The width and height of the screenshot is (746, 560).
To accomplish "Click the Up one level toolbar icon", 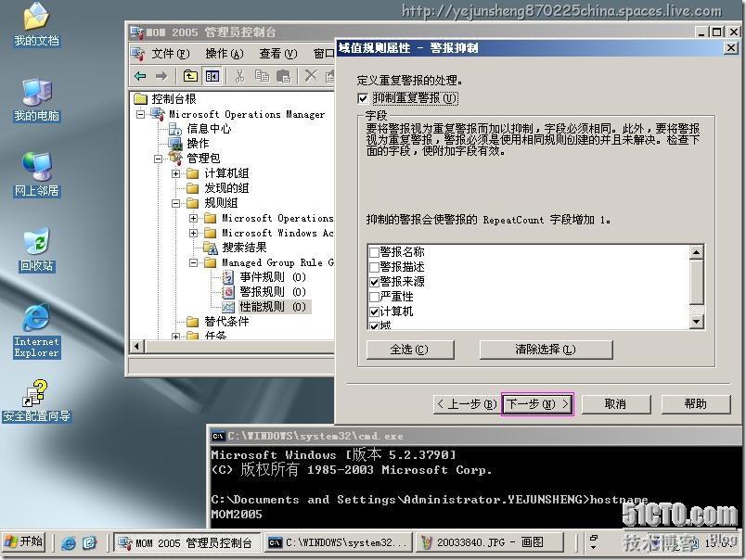I will (190, 76).
